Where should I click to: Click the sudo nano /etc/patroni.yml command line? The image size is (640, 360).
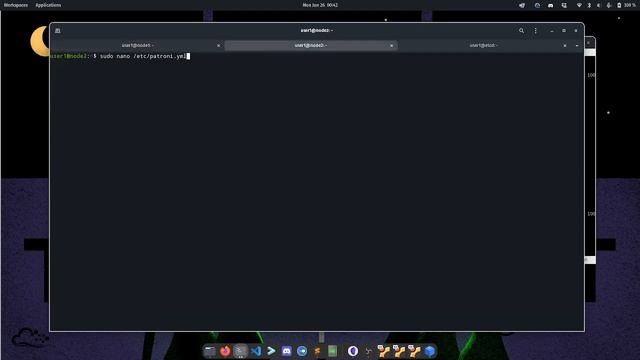pos(143,56)
